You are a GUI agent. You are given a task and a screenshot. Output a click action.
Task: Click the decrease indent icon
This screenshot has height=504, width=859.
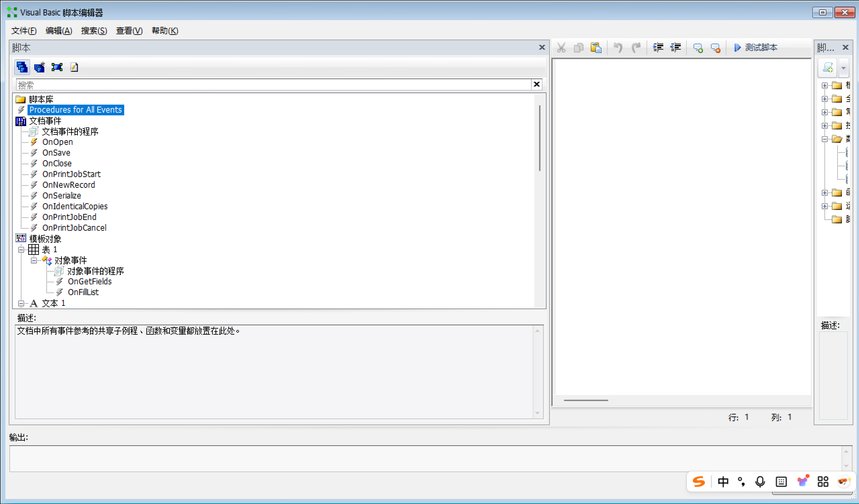click(675, 48)
